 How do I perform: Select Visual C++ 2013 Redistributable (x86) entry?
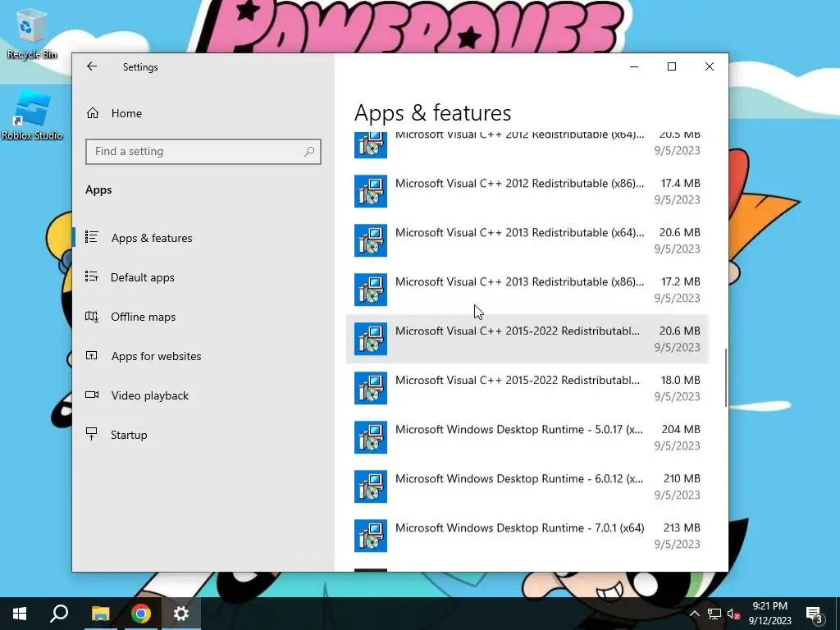pyautogui.click(x=527, y=290)
